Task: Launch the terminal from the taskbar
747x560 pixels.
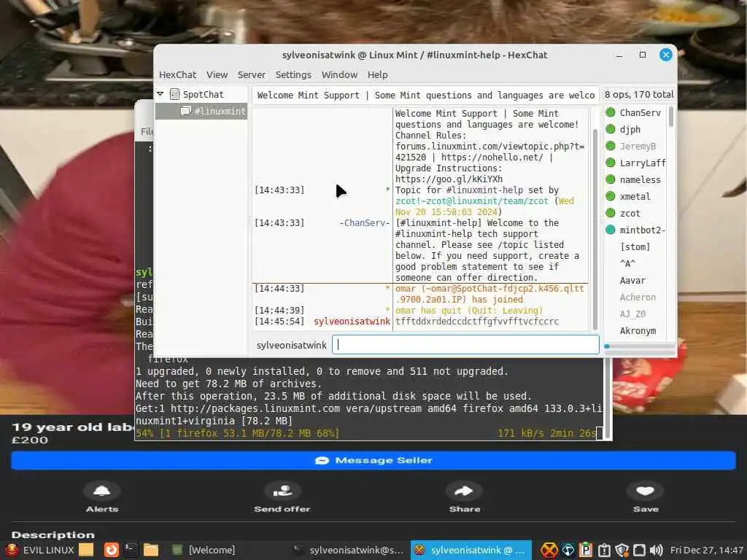Action: 130,550
